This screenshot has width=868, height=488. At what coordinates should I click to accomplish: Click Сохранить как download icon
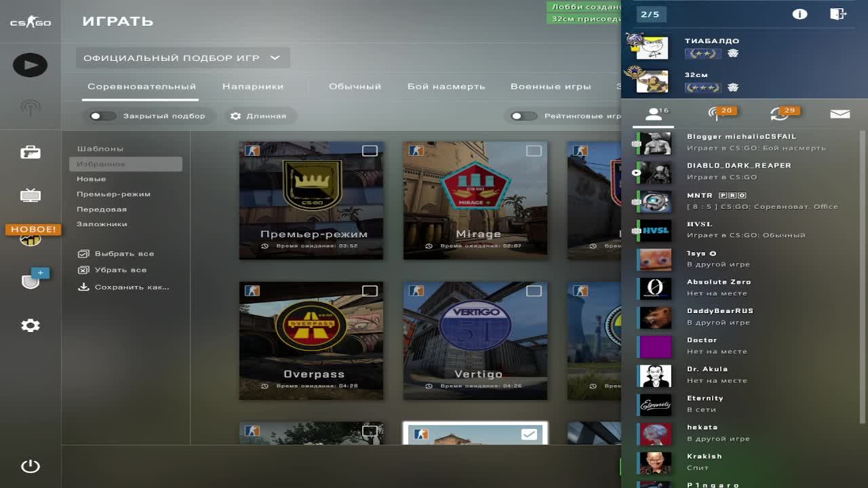83,287
